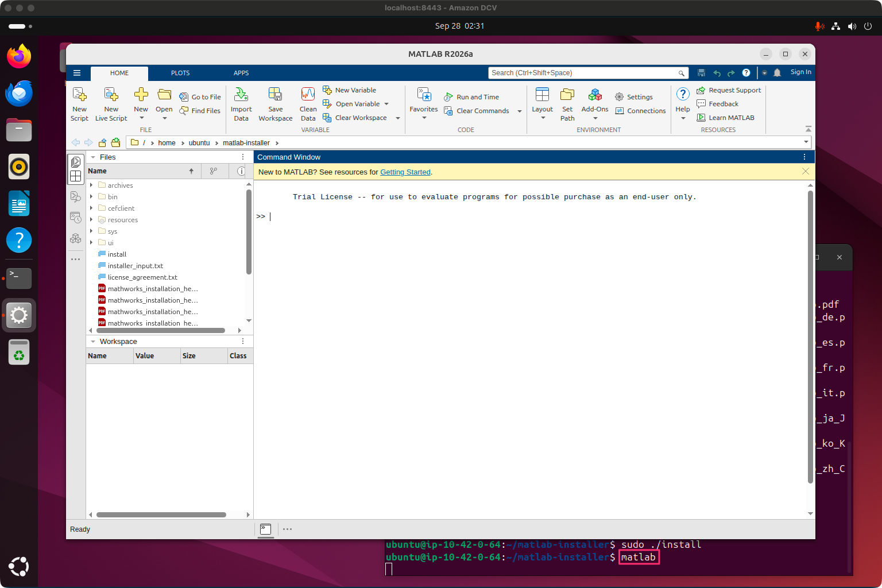Click Go to File
This screenshot has height=588, width=882.
200,97
